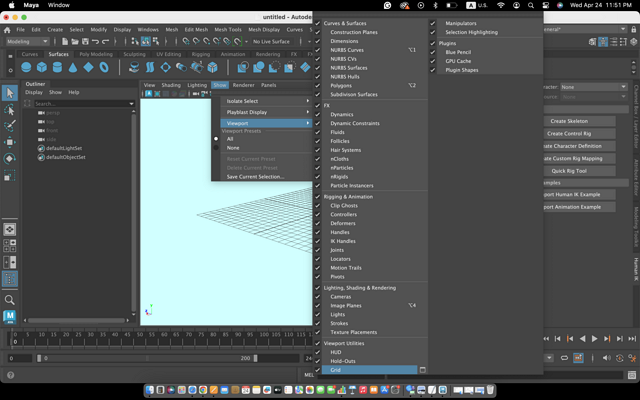Select defaultObjectSet in Outliner
Screen dimensions: 640x400
coord(65,157)
